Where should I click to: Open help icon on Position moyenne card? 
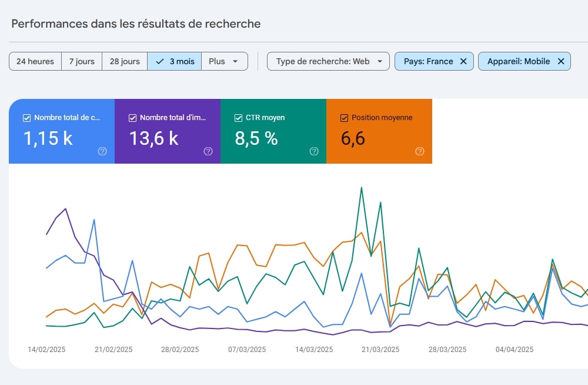point(420,151)
